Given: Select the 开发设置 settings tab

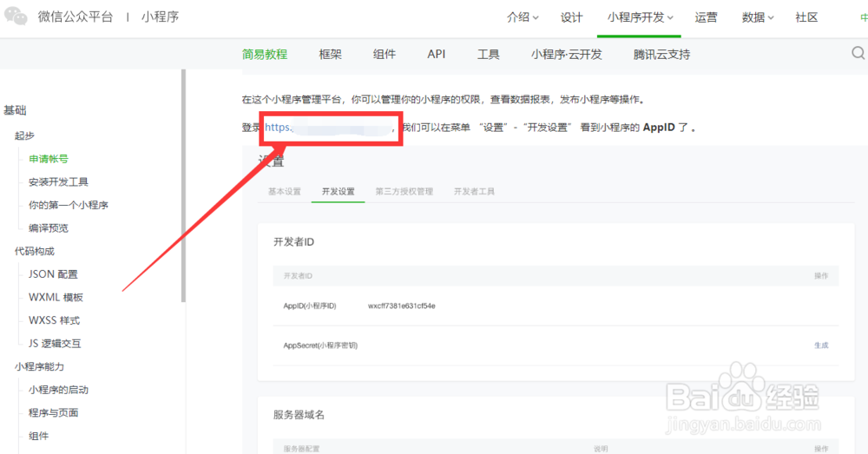Looking at the screenshot, I should click(339, 192).
